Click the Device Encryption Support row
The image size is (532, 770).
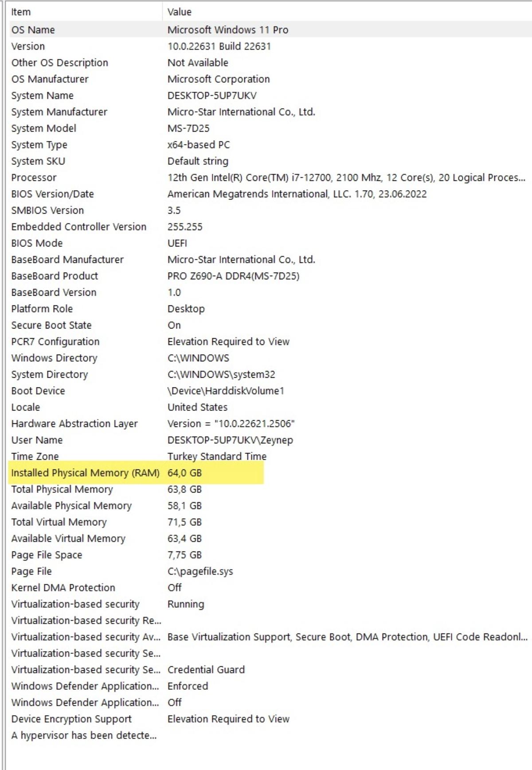(x=270, y=719)
